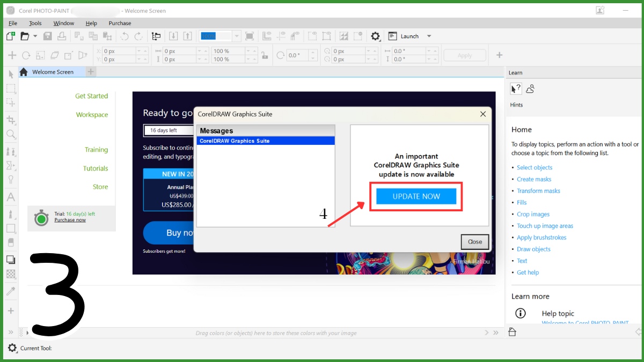Expand the toolbox overflow chevrons
The image size is (644, 362).
point(11,333)
